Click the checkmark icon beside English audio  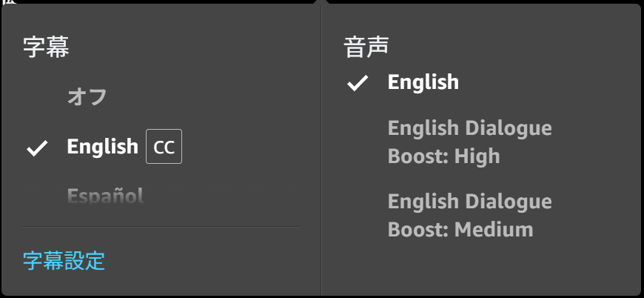coord(358,83)
